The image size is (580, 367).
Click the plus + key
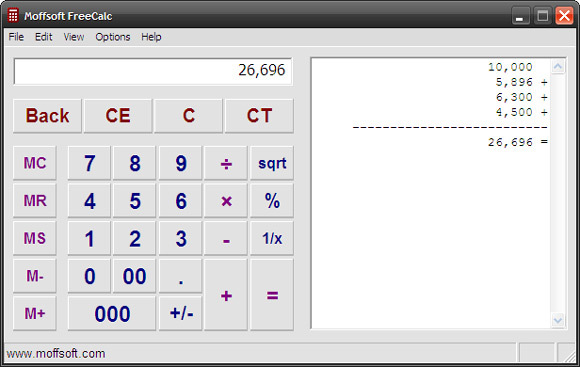click(x=226, y=295)
